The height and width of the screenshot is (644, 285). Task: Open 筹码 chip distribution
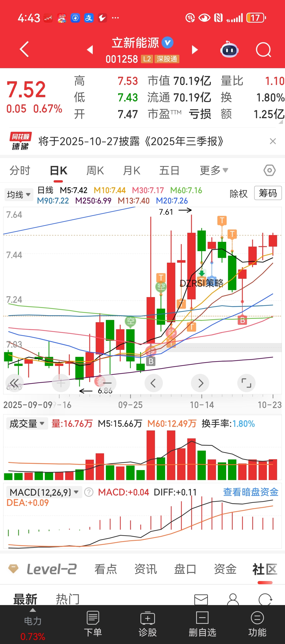268,193
